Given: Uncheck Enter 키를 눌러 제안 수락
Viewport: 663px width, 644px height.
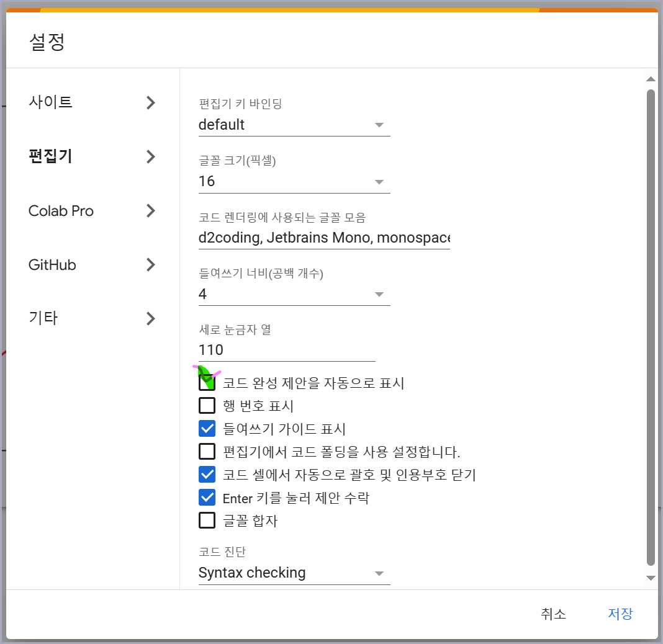Looking at the screenshot, I should 207,498.
